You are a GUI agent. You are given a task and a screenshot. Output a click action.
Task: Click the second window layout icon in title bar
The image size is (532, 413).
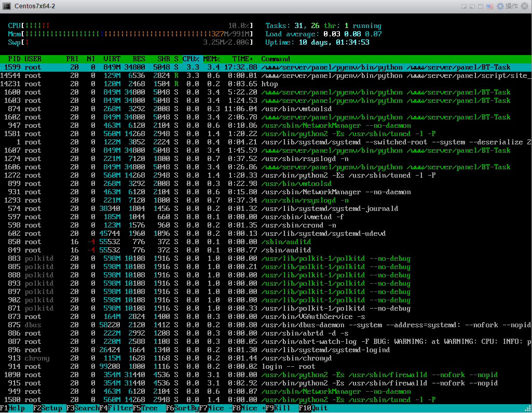(472, 6)
